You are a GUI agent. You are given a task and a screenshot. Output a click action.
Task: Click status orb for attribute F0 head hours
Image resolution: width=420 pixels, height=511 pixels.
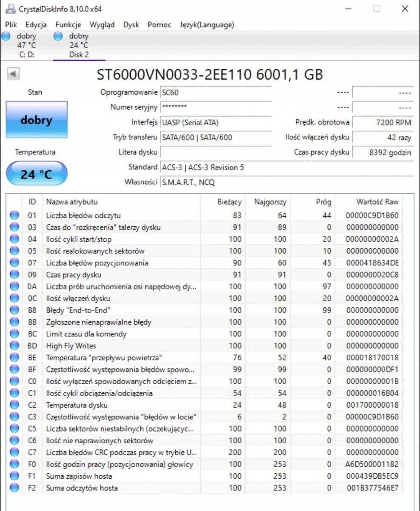14,464
